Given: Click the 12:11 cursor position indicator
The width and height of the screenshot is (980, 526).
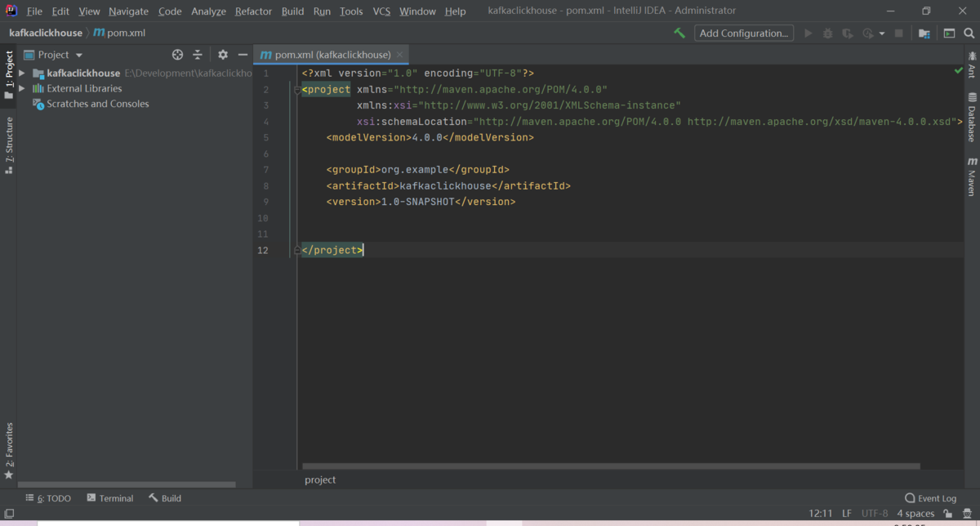Looking at the screenshot, I should pyautogui.click(x=821, y=514).
